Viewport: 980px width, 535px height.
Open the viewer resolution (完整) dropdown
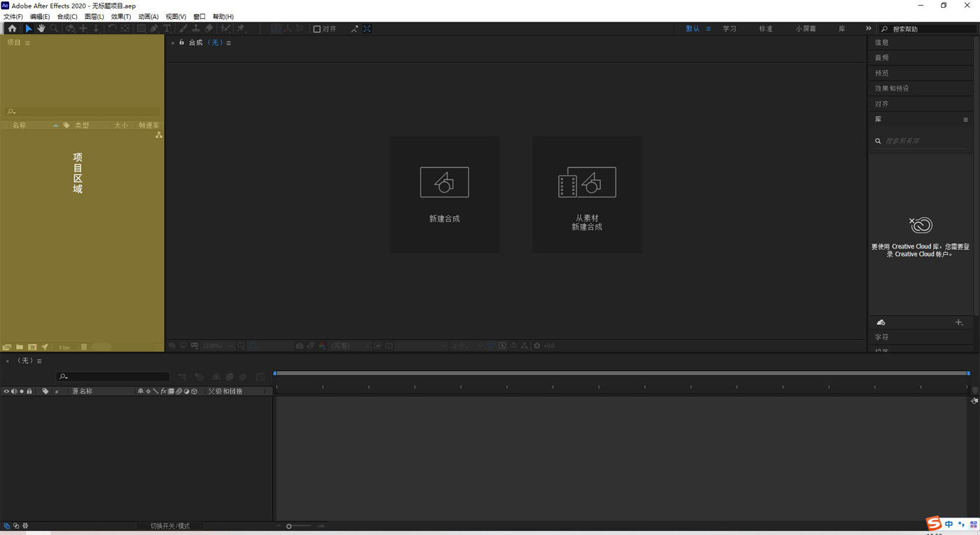(x=349, y=346)
